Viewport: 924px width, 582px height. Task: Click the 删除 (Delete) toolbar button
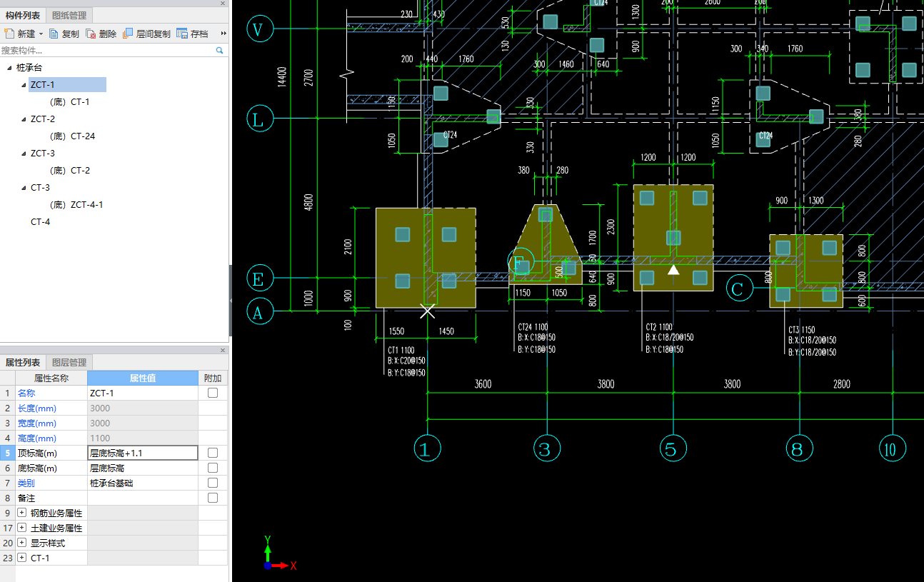[x=101, y=34]
